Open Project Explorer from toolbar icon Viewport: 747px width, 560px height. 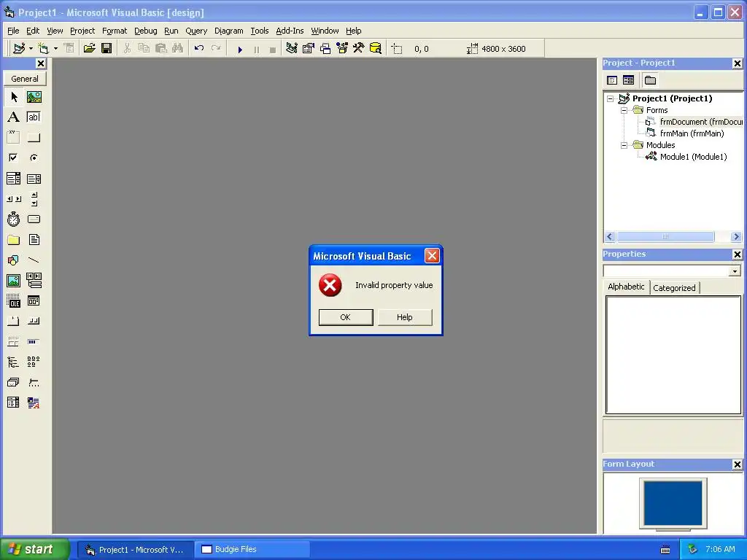click(x=292, y=48)
